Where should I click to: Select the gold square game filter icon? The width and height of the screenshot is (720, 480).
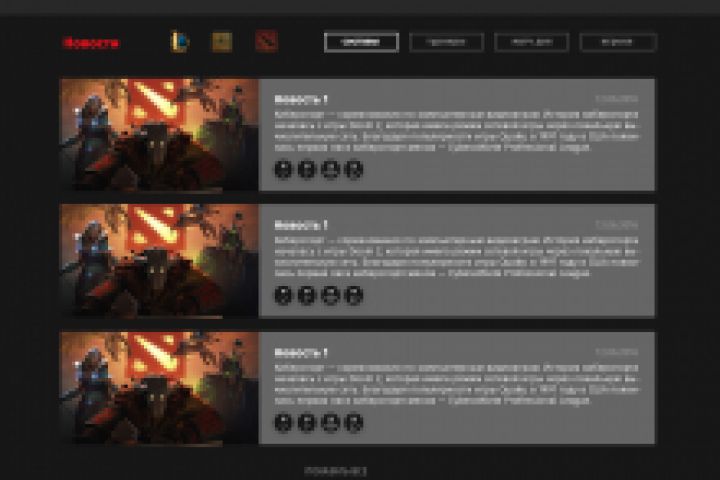pyautogui.click(x=222, y=42)
